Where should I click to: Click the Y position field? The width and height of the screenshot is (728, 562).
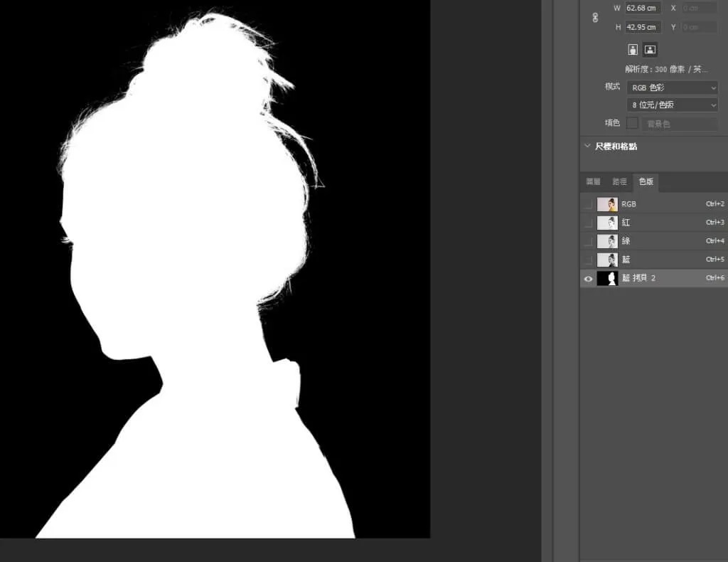[x=700, y=27]
